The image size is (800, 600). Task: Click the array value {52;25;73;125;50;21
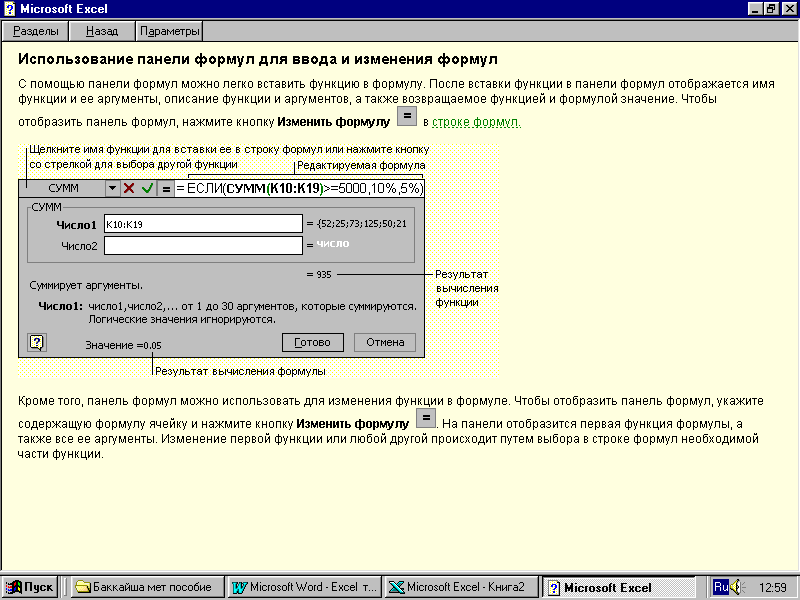(x=362, y=223)
